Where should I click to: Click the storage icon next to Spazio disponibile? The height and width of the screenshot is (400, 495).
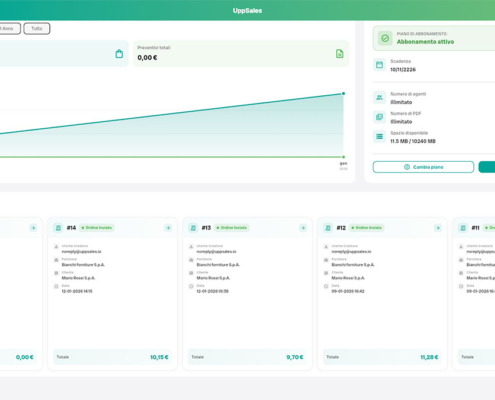click(x=379, y=136)
